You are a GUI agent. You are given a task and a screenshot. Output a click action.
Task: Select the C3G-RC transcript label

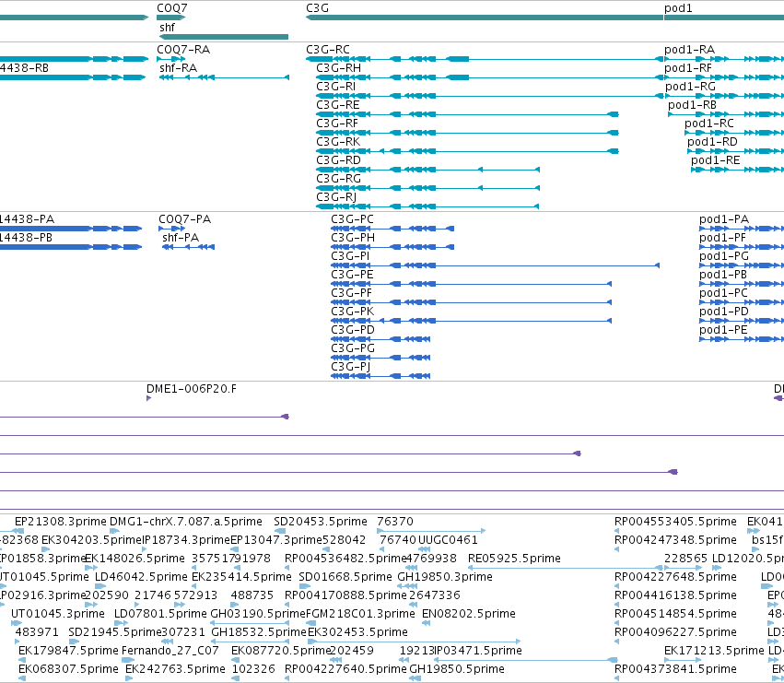point(328,50)
